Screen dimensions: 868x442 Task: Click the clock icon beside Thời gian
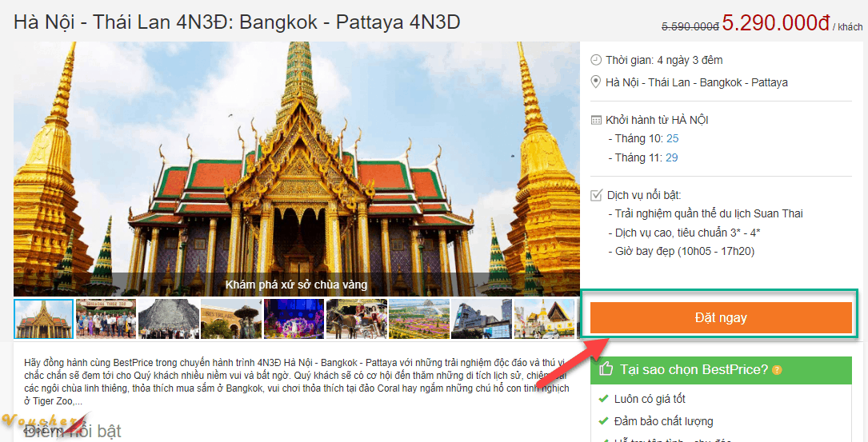pyautogui.click(x=595, y=60)
